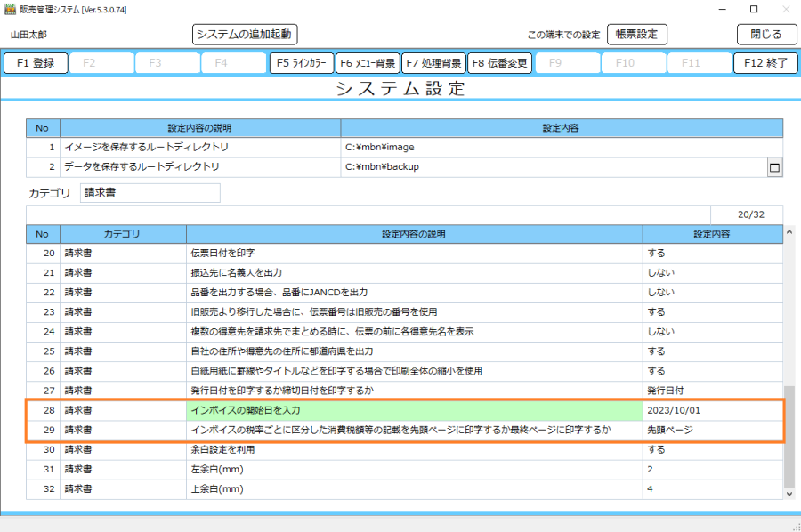This screenshot has width=801, height=532.
Task: Select row 24 各得意先名を表示 setting
Action: (405, 332)
